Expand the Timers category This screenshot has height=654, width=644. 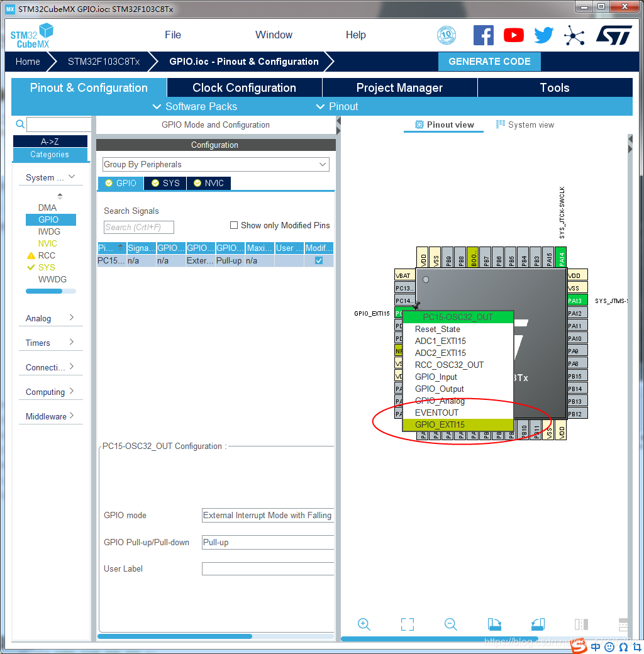click(x=50, y=343)
